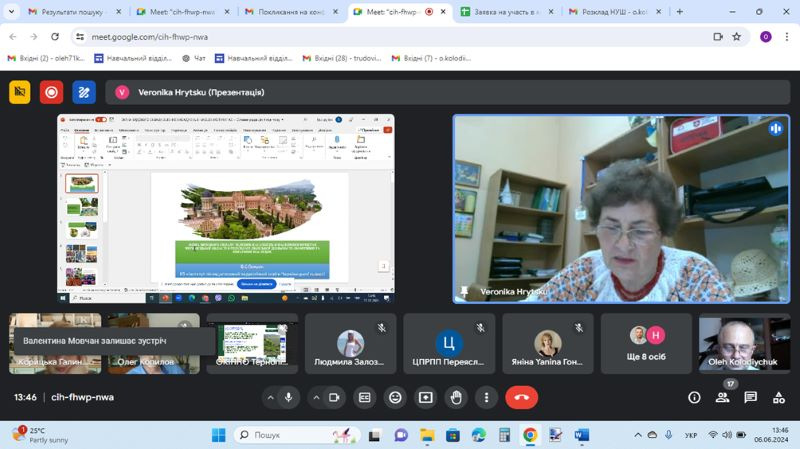
Task: Raise hand in the meeting
Action: point(456,397)
